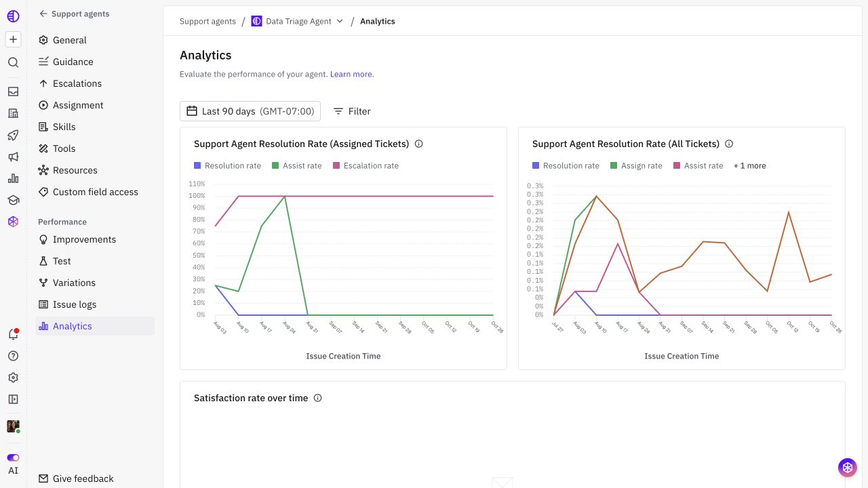Toggle Escalation rate legend in Assigned Tickets chart
This screenshot has height=488, width=868.
click(x=366, y=165)
